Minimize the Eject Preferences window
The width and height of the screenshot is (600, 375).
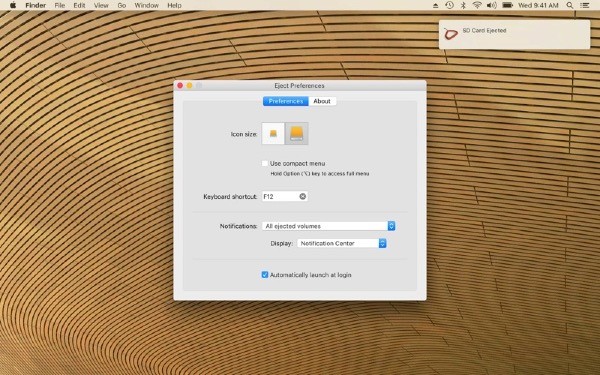189,85
